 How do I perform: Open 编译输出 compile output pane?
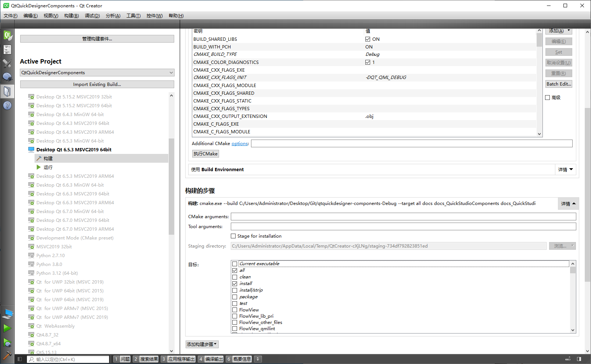point(211,359)
